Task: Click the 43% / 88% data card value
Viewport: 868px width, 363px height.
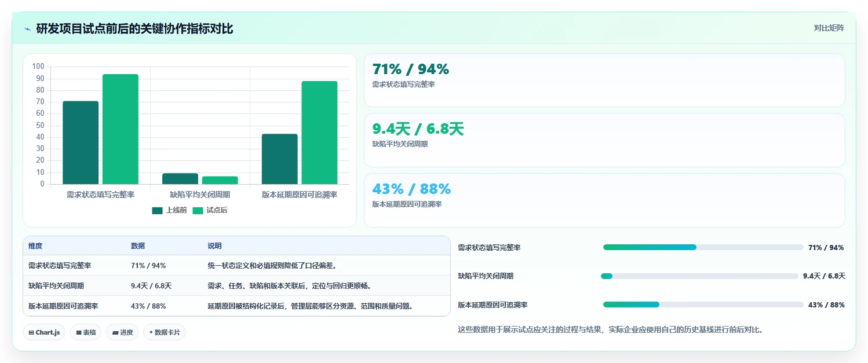Action: pos(411,189)
